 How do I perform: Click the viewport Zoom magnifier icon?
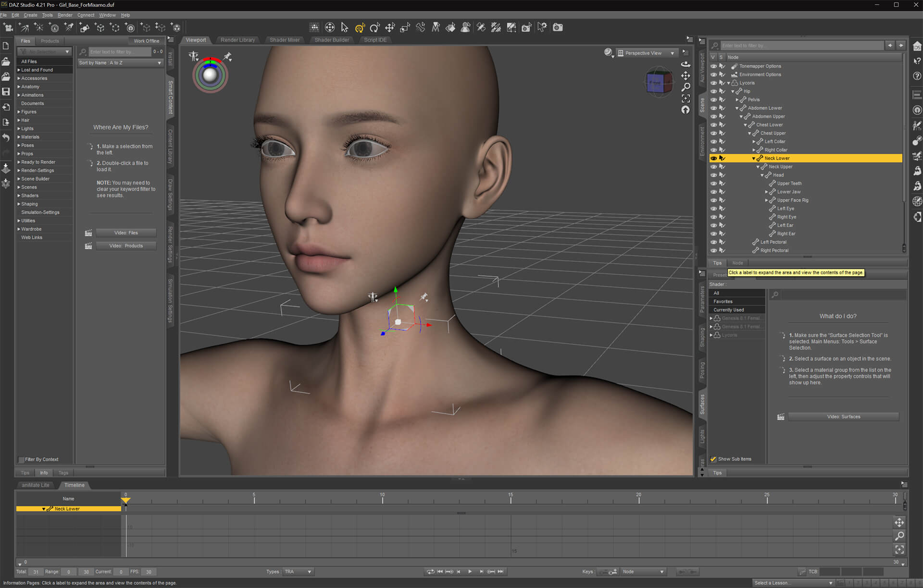point(686,87)
